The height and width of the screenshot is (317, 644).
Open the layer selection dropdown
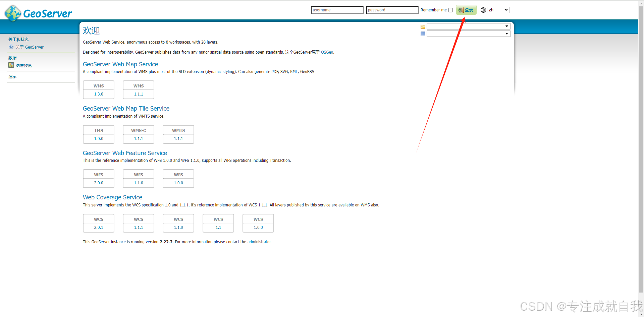[468, 34]
